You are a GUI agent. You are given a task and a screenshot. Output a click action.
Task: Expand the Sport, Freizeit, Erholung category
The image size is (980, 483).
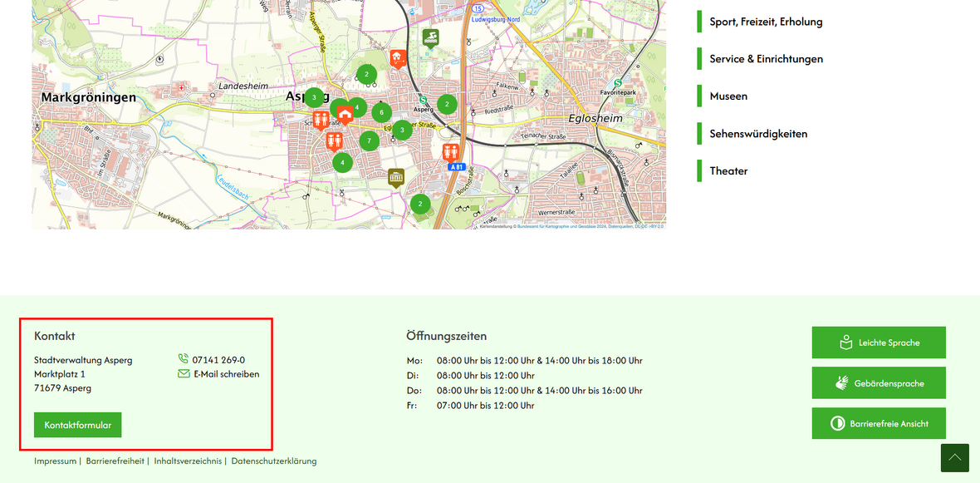(x=766, y=22)
